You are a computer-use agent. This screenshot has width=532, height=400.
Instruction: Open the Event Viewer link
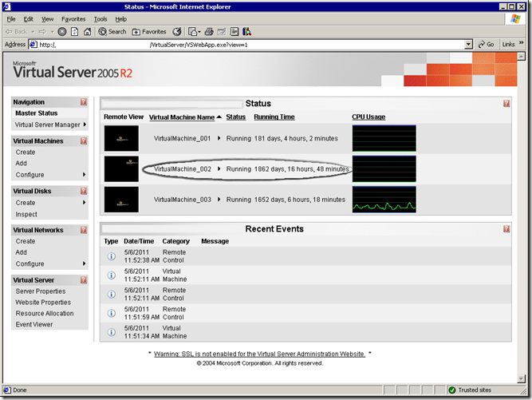pyautogui.click(x=35, y=325)
